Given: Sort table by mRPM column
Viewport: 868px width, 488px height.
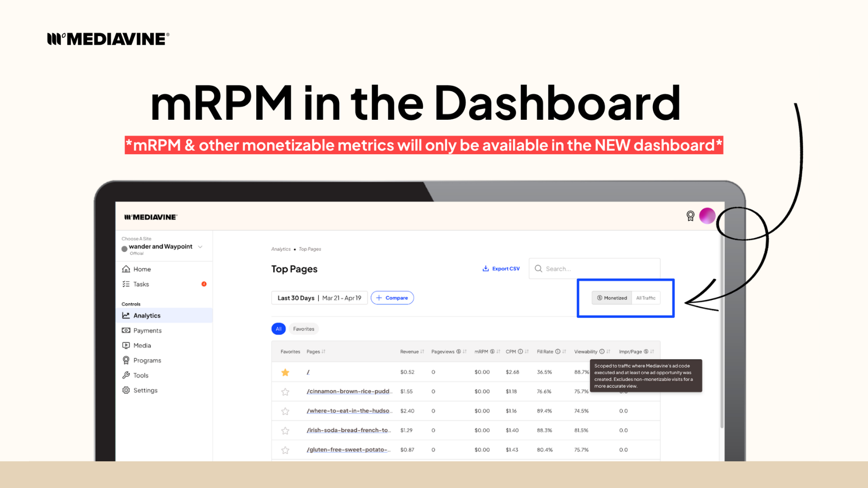Looking at the screenshot, I should coord(498,352).
